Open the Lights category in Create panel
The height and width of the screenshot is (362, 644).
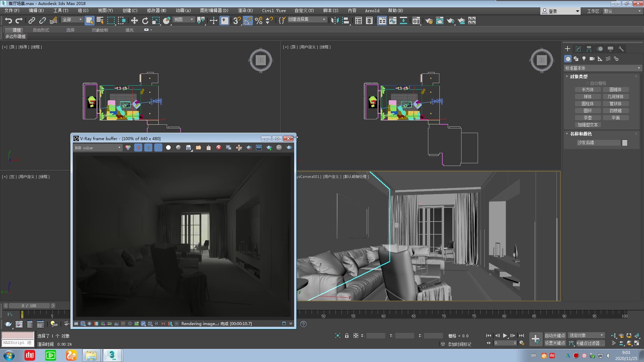point(584,59)
